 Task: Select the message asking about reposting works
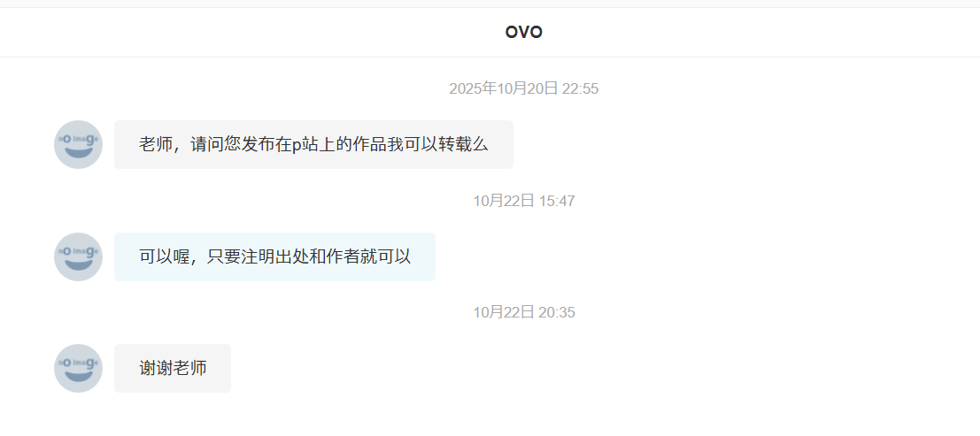[x=313, y=144]
